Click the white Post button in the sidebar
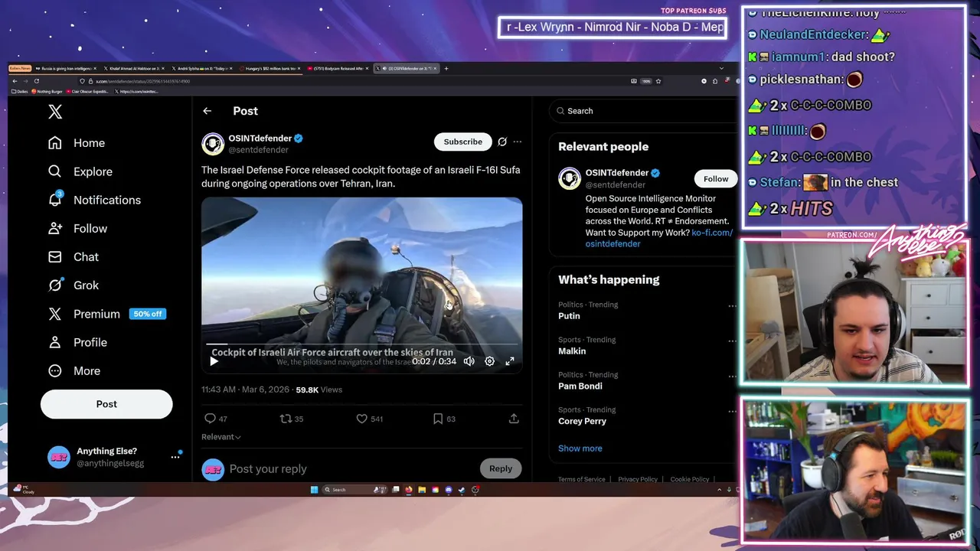Screen dimensions: 980x551 click(x=106, y=404)
